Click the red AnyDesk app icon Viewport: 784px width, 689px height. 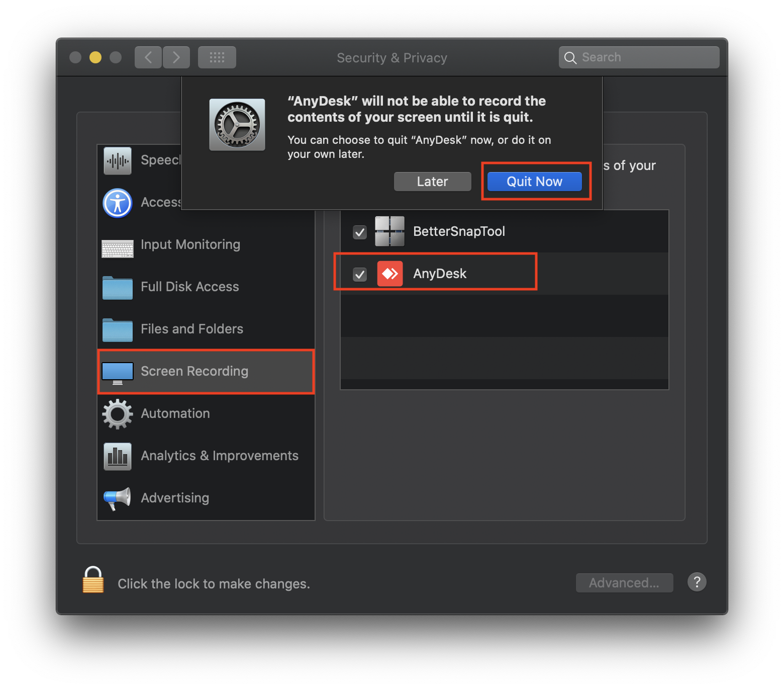(x=390, y=274)
